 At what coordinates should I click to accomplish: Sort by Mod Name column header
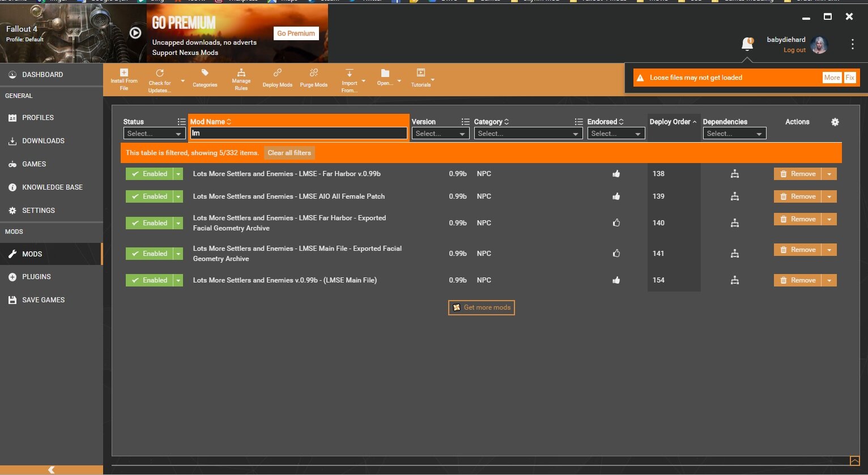[211, 122]
